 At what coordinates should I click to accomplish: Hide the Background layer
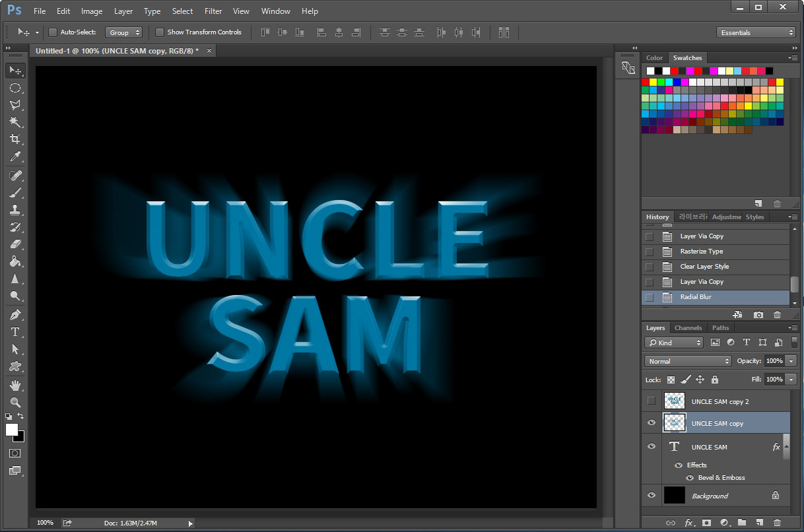(x=652, y=496)
